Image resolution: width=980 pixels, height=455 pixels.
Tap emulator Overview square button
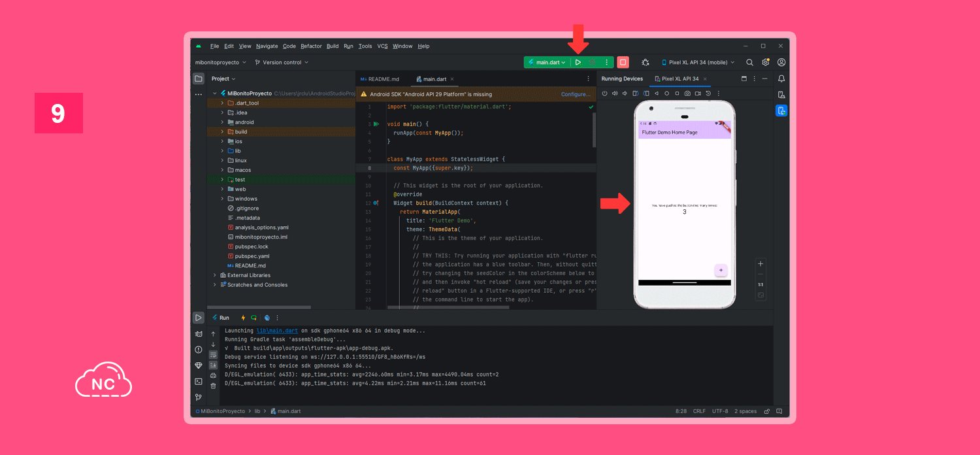[x=677, y=93]
